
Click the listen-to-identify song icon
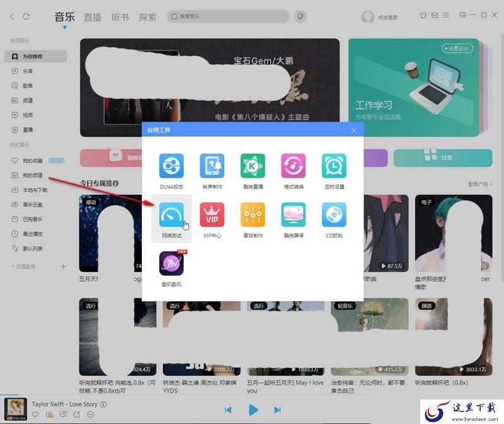(x=301, y=16)
